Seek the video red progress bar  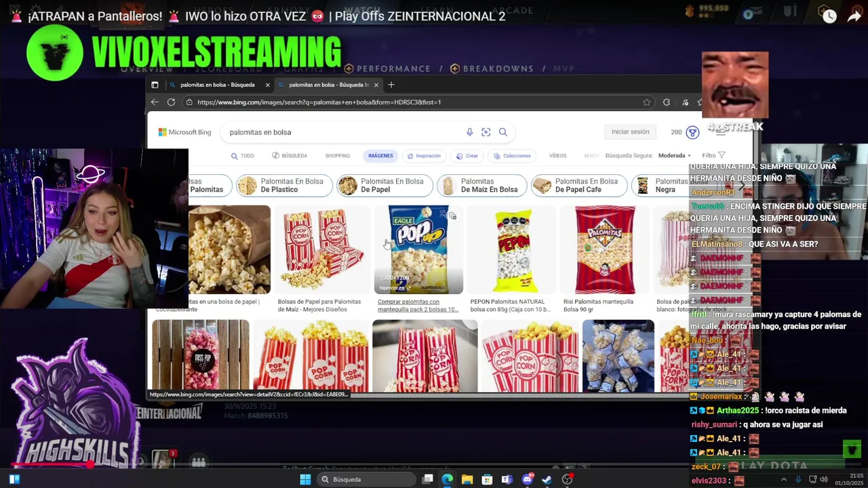tap(51, 465)
